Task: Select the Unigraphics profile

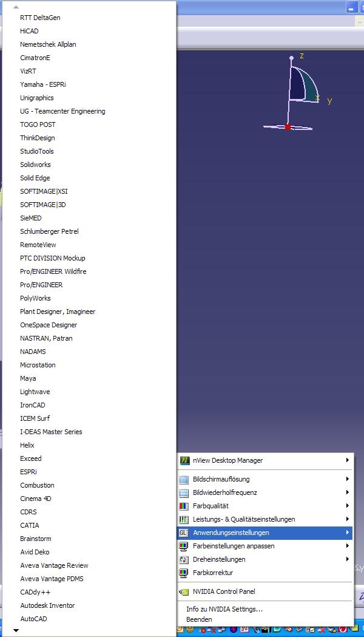Action: (37, 98)
